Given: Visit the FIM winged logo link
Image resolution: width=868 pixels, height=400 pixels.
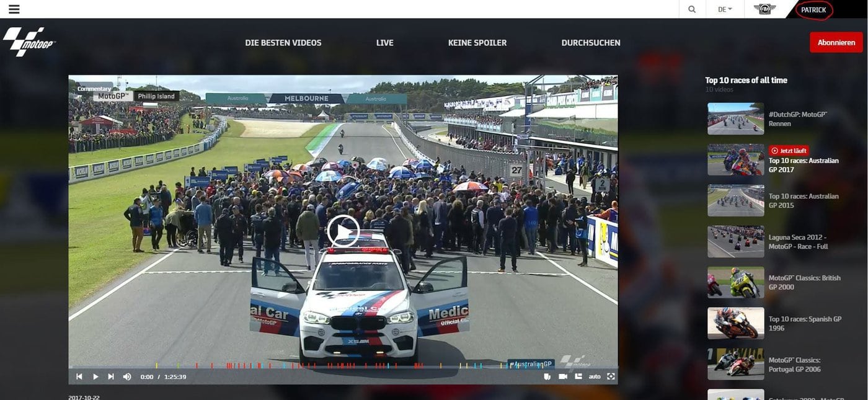Looking at the screenshot, I should point(764,9).
